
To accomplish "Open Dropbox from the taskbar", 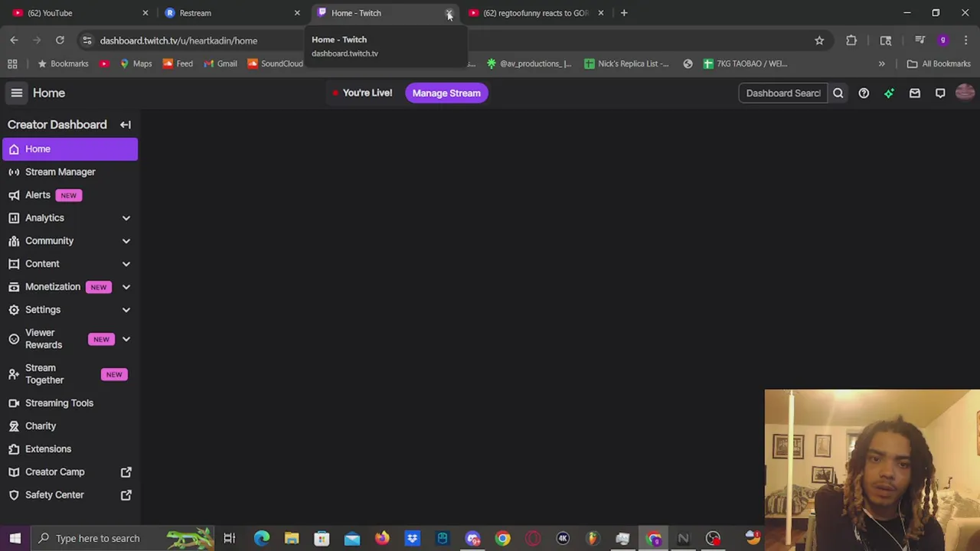I will coord(412,538).
